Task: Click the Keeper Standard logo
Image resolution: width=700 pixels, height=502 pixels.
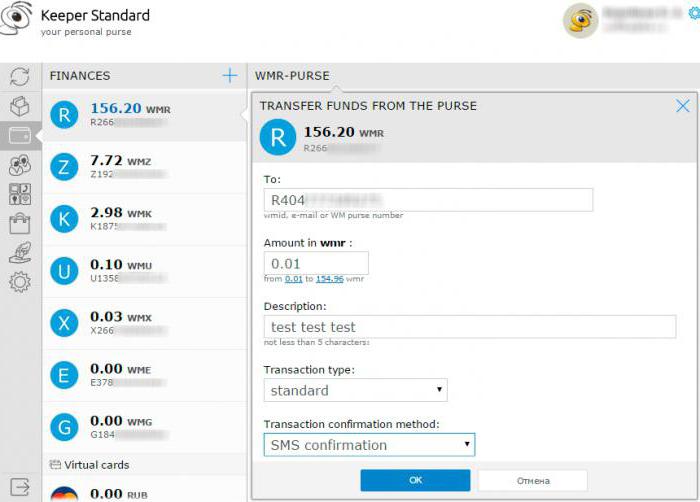Action: coord(16,17)
